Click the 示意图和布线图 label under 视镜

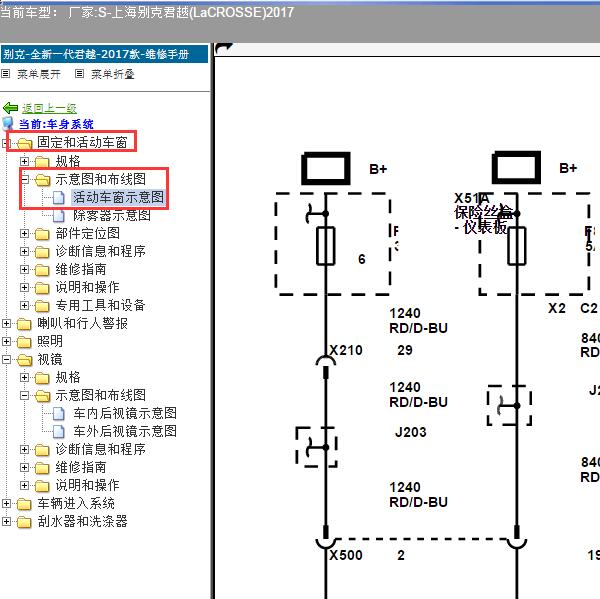click(x=101, y=395)
